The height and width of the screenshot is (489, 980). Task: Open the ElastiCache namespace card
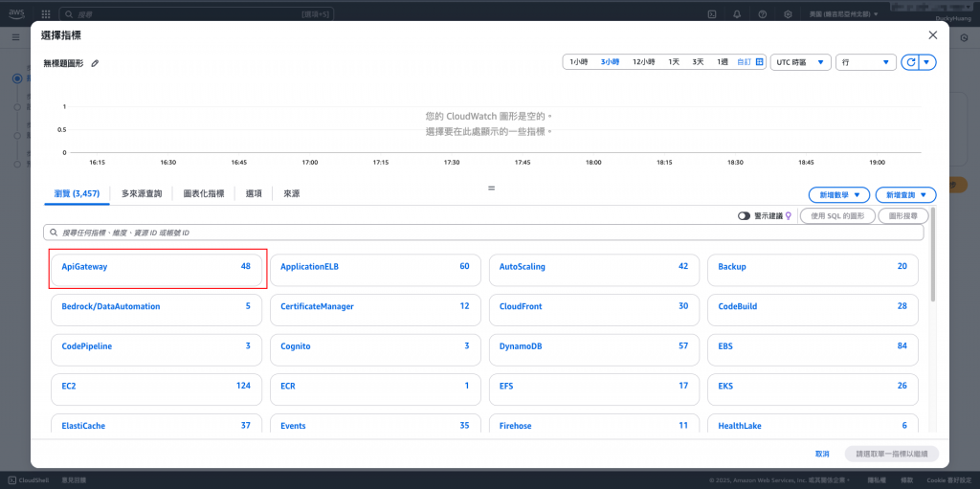[157, 423]
